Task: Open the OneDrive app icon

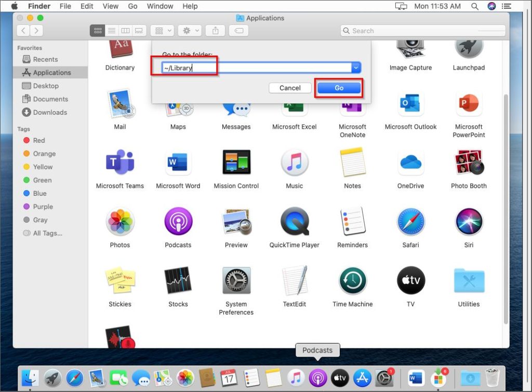Action: pyautogui.click(x=410, y=162)
